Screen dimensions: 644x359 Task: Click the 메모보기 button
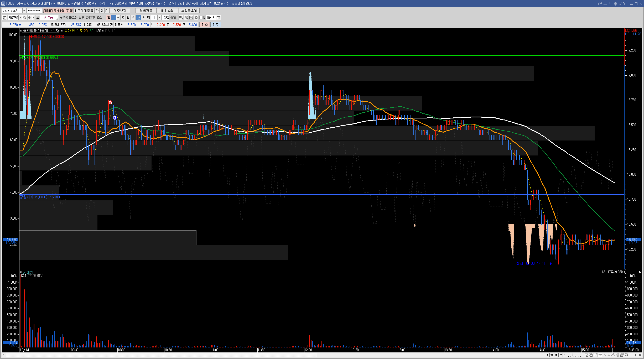[x=120, y=11]
